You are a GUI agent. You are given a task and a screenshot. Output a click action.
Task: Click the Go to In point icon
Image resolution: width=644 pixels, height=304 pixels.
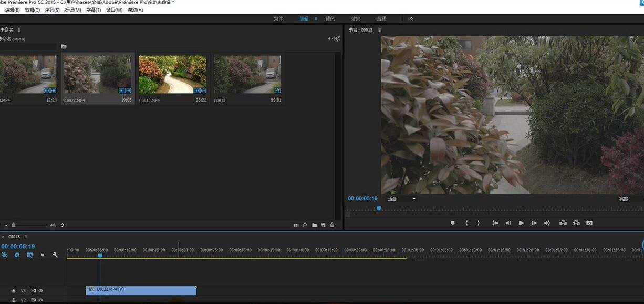pyautogui.click(x=495, y=223)
